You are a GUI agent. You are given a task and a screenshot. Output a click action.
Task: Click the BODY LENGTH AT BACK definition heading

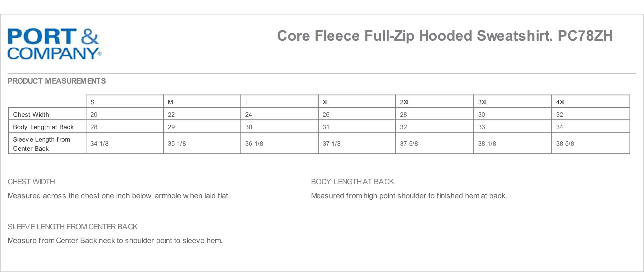coord(352,182)
